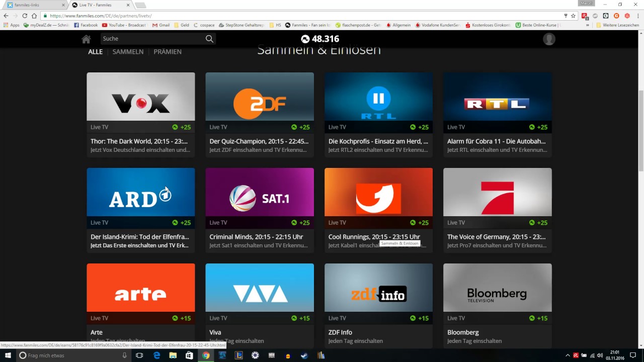Open Steam from the taskbar
644x362 pixels.
point(304,355)
